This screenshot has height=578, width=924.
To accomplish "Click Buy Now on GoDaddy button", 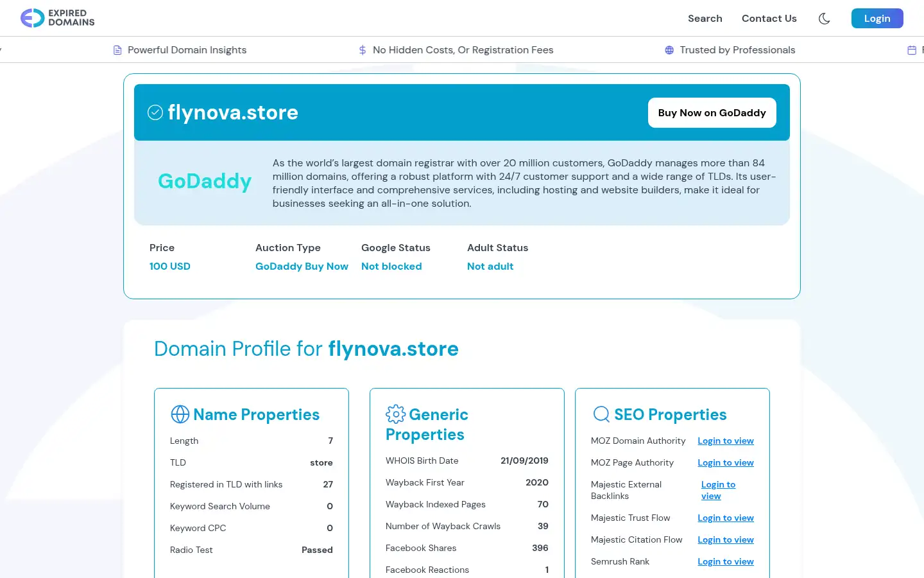I will 712,112.
